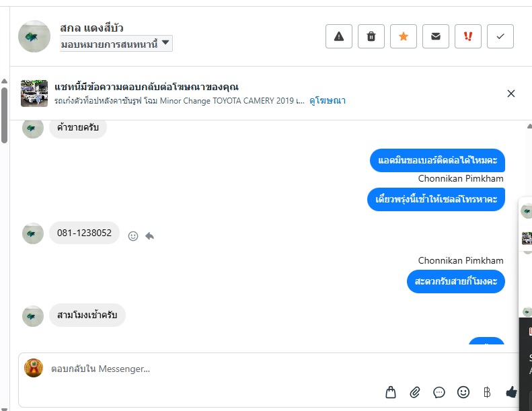
Task: Click the warning triangle spam icon
Action: tap(339, 36)
